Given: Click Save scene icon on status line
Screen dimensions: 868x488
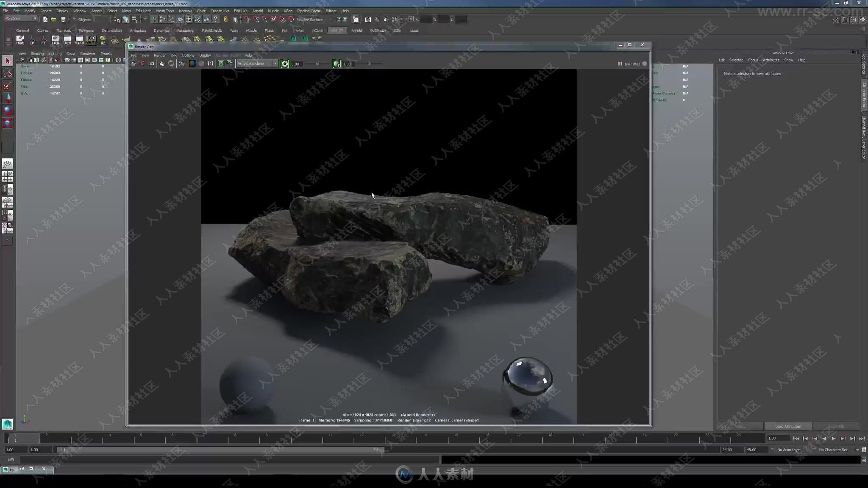Looking at the screenshot, I should (x=63, y=19).
